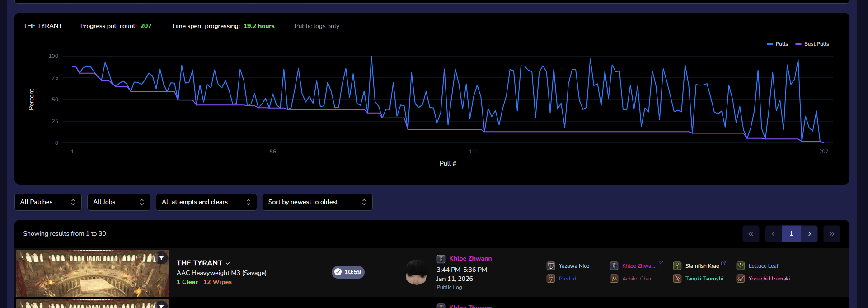Click the job icon beside Lettuce Leaf
The height and width of the screenshot is (308, 868).
point(741,266)
